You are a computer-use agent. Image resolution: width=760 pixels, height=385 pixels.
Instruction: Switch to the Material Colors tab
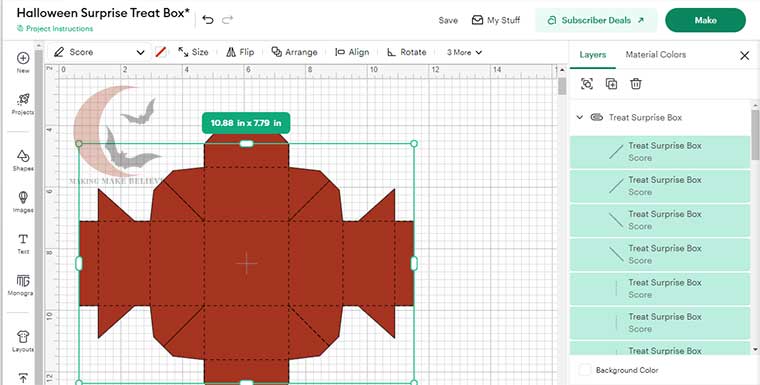[x=656, y=55]
